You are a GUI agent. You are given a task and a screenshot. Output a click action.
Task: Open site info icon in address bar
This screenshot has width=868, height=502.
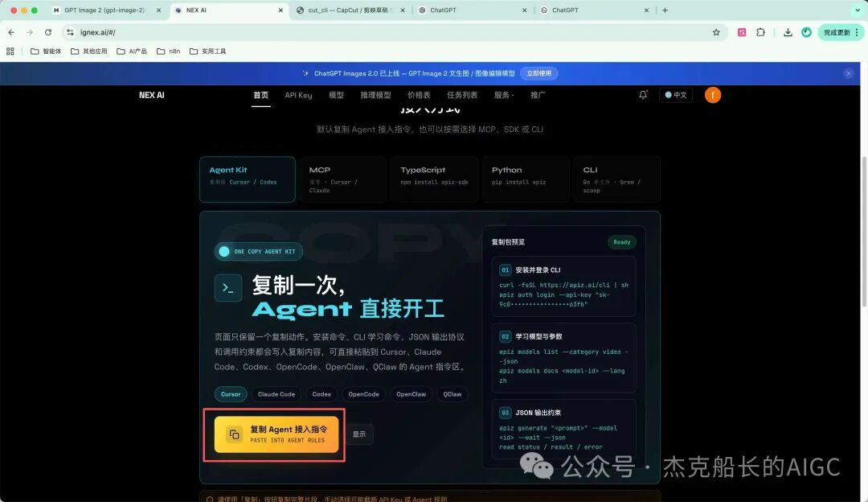tap(70, 32)
